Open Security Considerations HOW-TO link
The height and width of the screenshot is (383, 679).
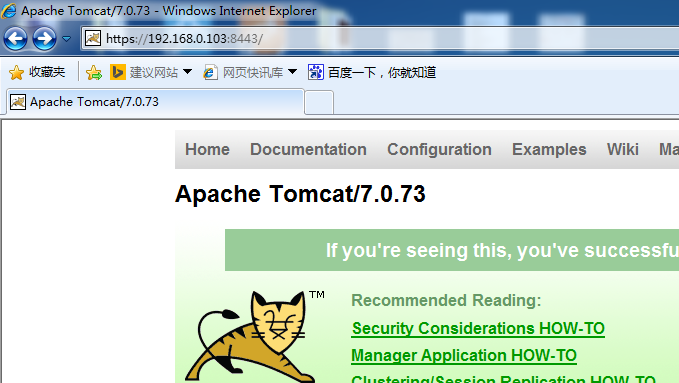click(x=478, y=328)
